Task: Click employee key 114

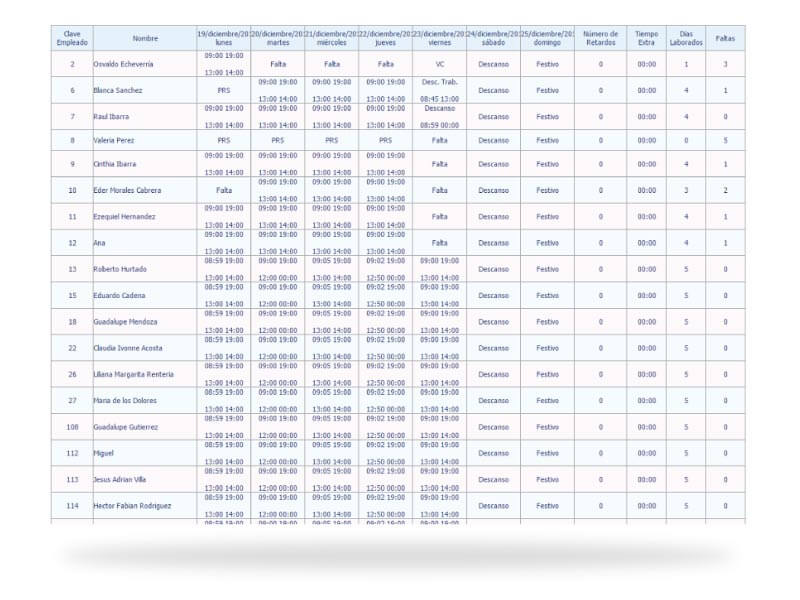Action: 72,506
